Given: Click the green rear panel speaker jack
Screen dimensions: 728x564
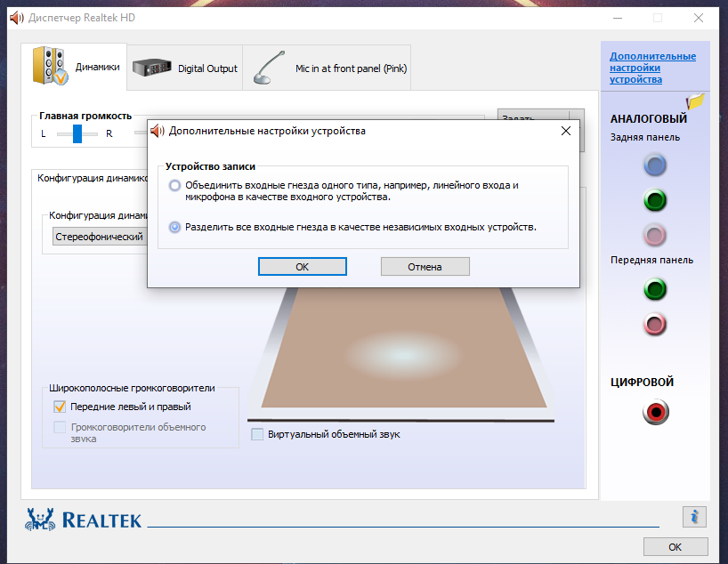Looking at the screenshot, I should 655,200.
